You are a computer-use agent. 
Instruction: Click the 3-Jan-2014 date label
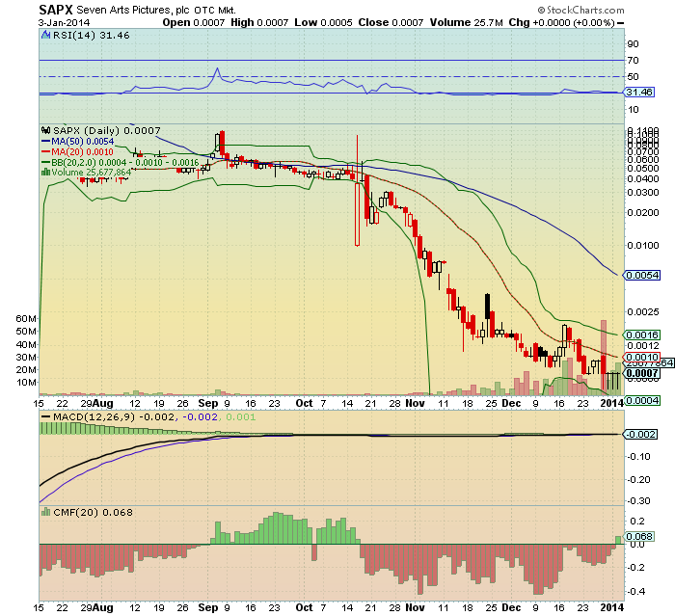pos(64,22)
